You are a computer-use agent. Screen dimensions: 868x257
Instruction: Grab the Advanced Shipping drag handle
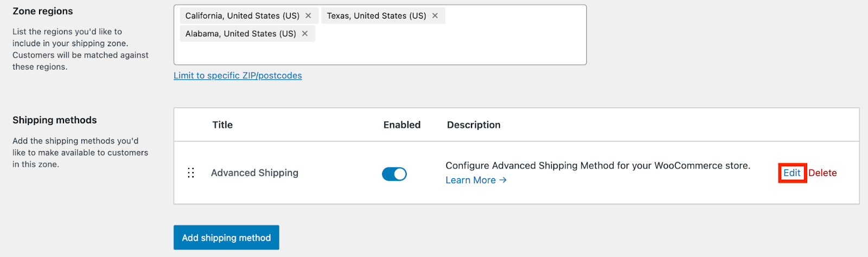tap(191, 173)
